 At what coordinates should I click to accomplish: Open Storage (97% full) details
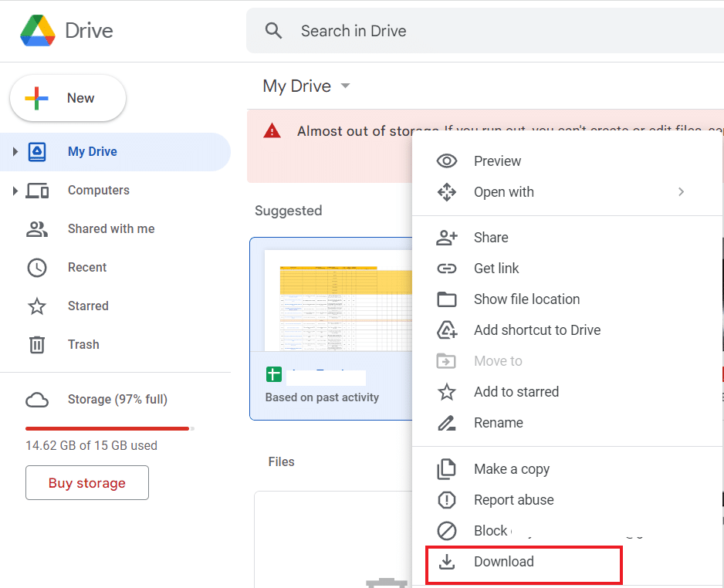click(117, 399)
